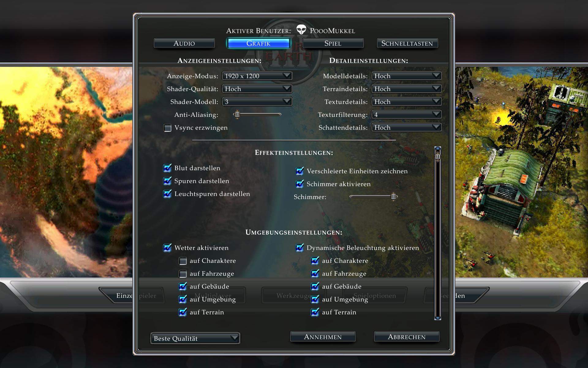Screen dimensions: 588x368
Task: Expand the Schattendetails dropdown
Action: (x=406, y=127)
